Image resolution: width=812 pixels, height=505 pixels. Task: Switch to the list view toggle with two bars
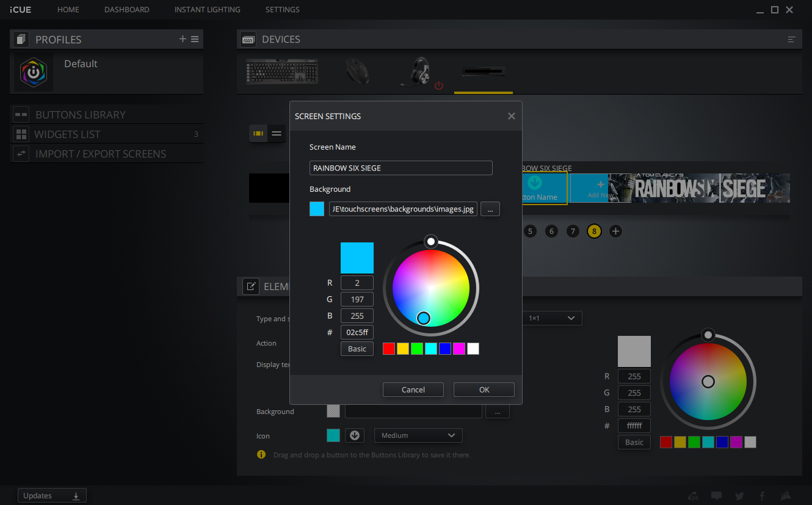point(277,133)
